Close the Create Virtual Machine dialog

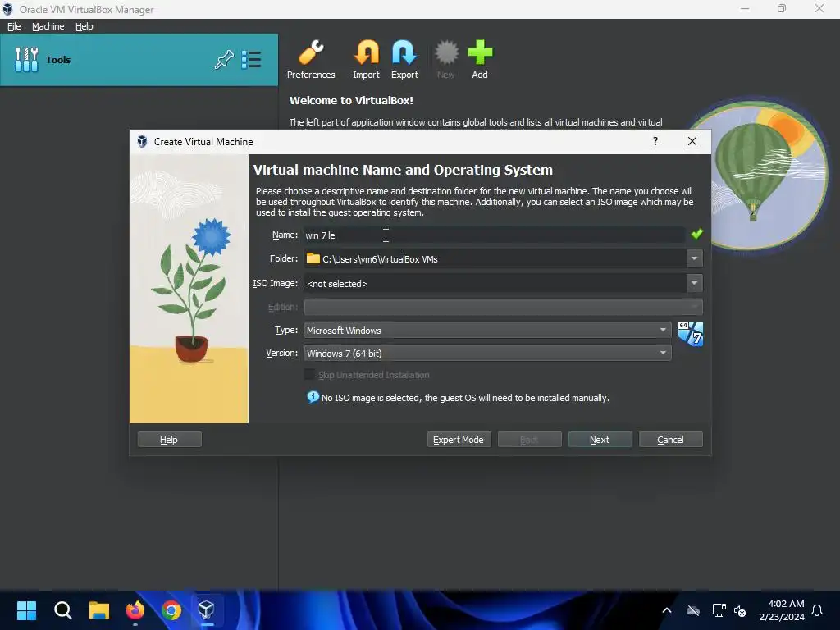pyautogui.click(x=692, y=141)
